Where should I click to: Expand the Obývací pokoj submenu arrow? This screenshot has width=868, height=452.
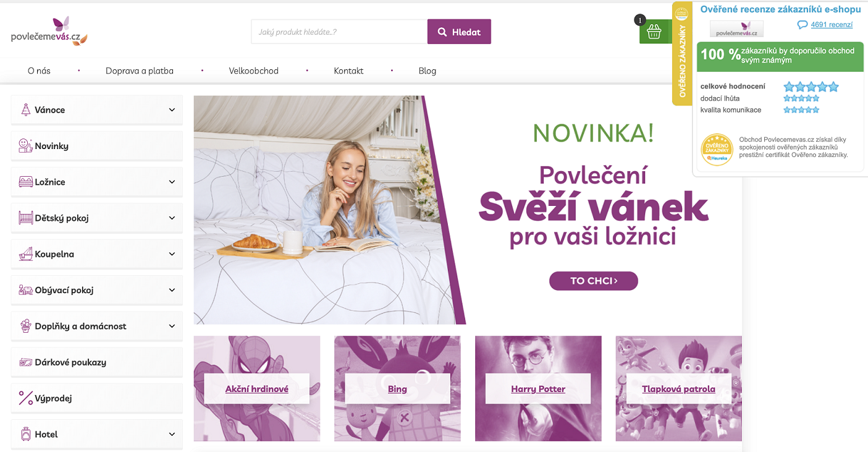172,290
